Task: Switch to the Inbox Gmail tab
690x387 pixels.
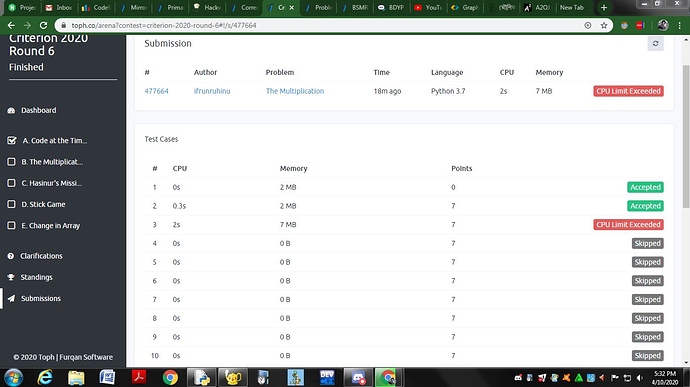Action: [60, 7]
